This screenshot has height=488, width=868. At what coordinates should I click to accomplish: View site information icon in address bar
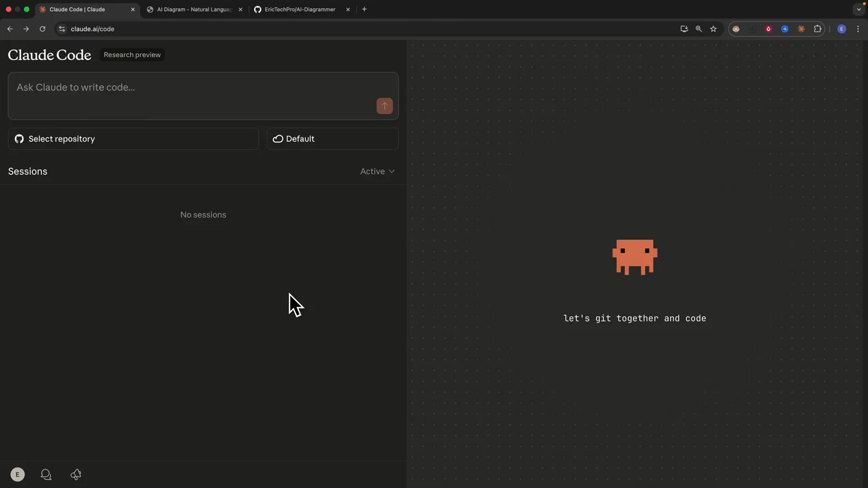pos(62,29)
